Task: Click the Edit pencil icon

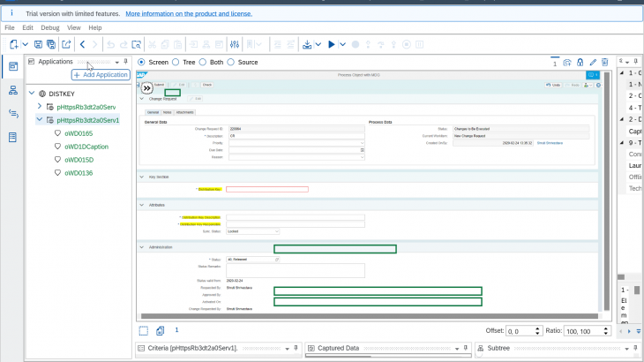Action: (593, 63)
